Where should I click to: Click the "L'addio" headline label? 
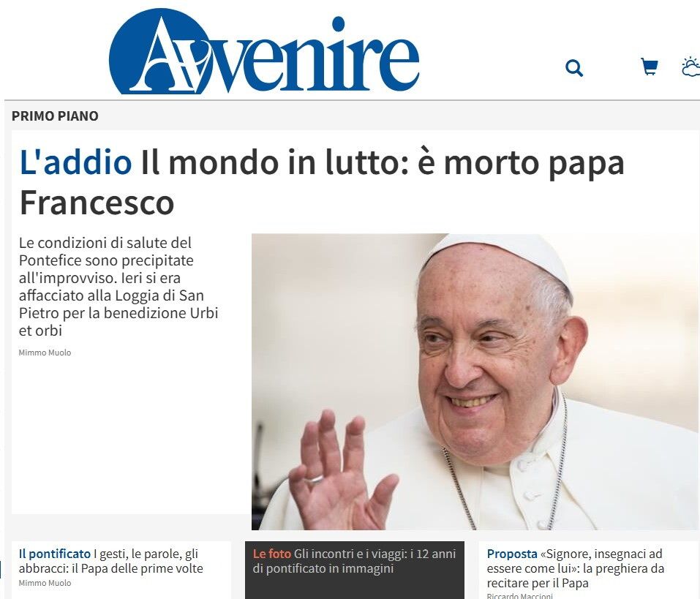75,162
